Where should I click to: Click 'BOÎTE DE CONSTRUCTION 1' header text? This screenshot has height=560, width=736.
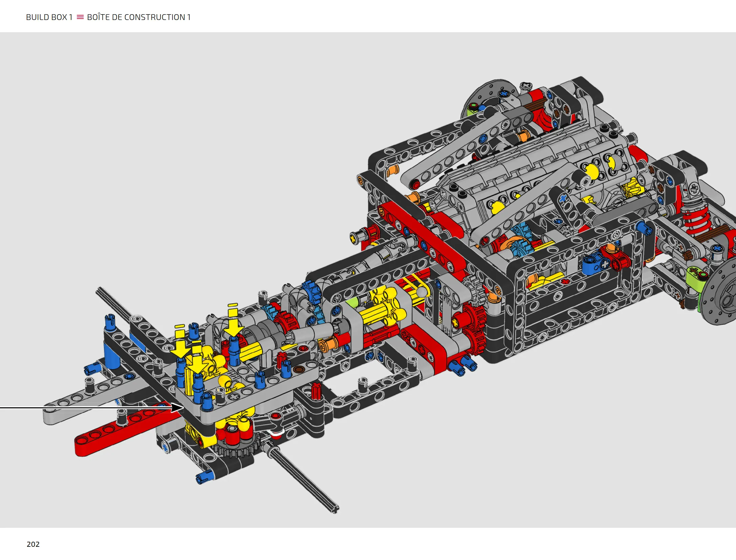click(139, 17)
